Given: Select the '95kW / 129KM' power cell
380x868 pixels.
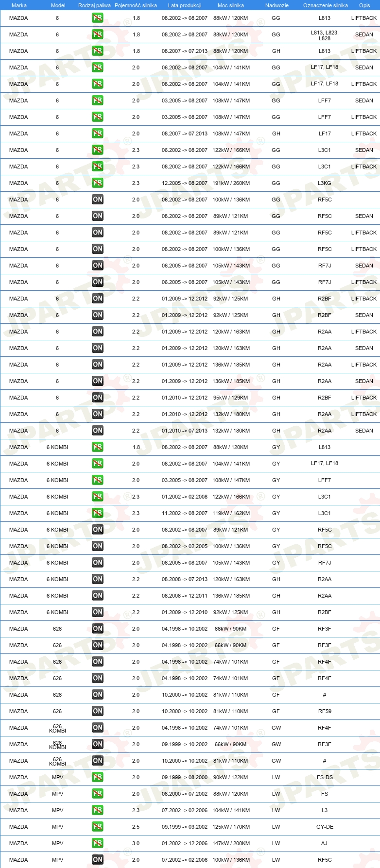Looking at the screenshot, I should coord(231,398).
